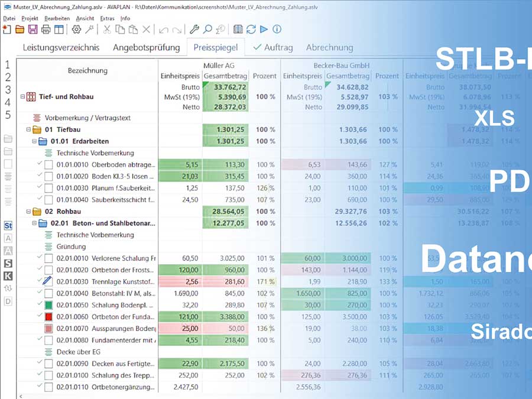The width and height of the screenshot is (532, 399).
Task: Select the S sidebar icon
Action: pos(8,263)
